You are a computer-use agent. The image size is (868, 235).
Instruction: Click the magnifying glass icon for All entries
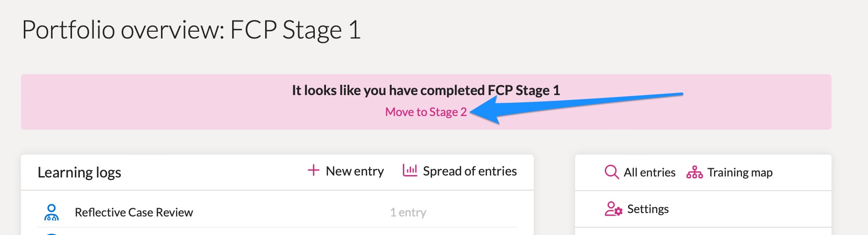click(612, 172)
